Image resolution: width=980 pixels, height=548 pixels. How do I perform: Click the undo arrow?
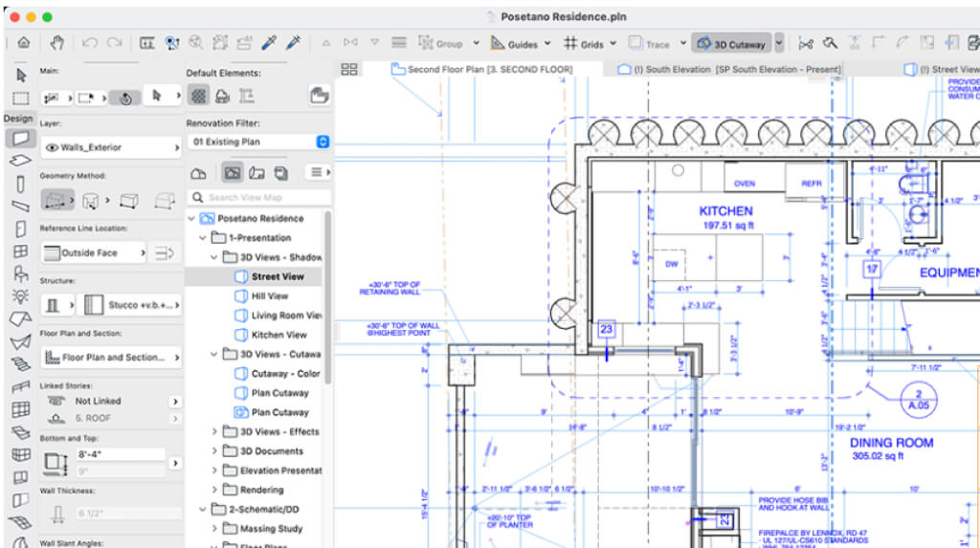[89, 43]
